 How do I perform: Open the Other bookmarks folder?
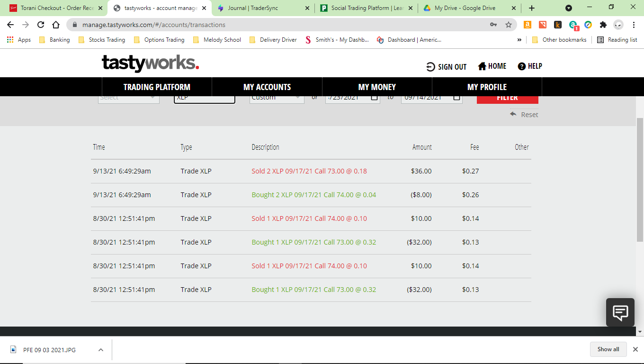point(559,40)
